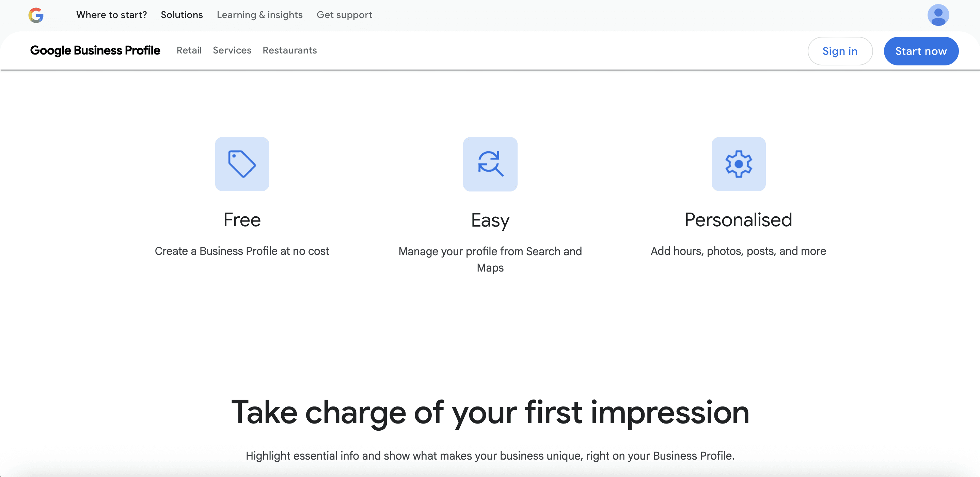This screenshot has width=980, height=477.
Task: Open the Get support link
Action: pos(344,15)
